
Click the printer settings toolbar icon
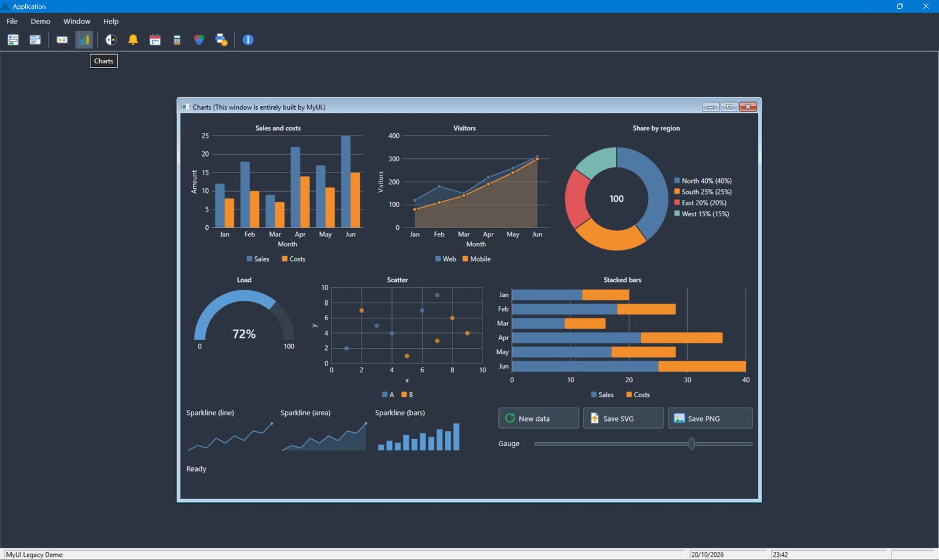point(221,40)
